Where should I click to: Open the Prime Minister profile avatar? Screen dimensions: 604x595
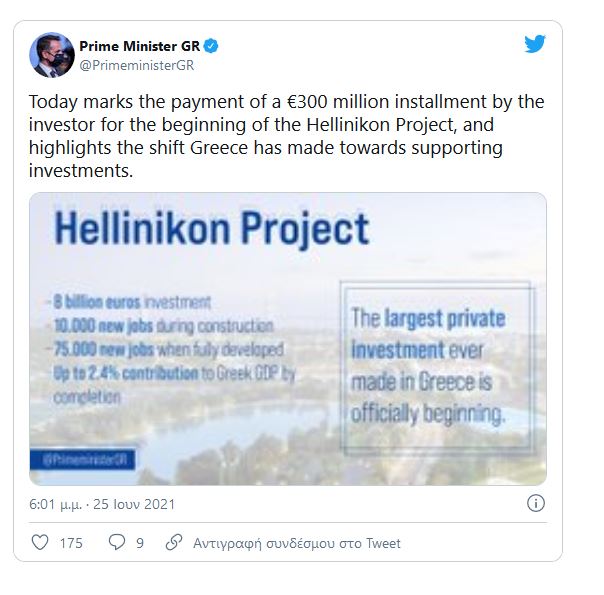(x=51, y=56)
